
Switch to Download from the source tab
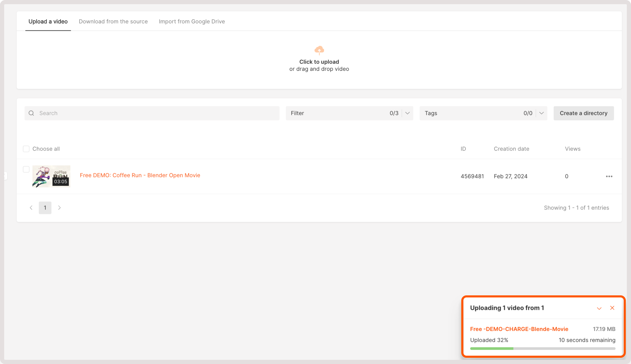[x=113, y=21]
